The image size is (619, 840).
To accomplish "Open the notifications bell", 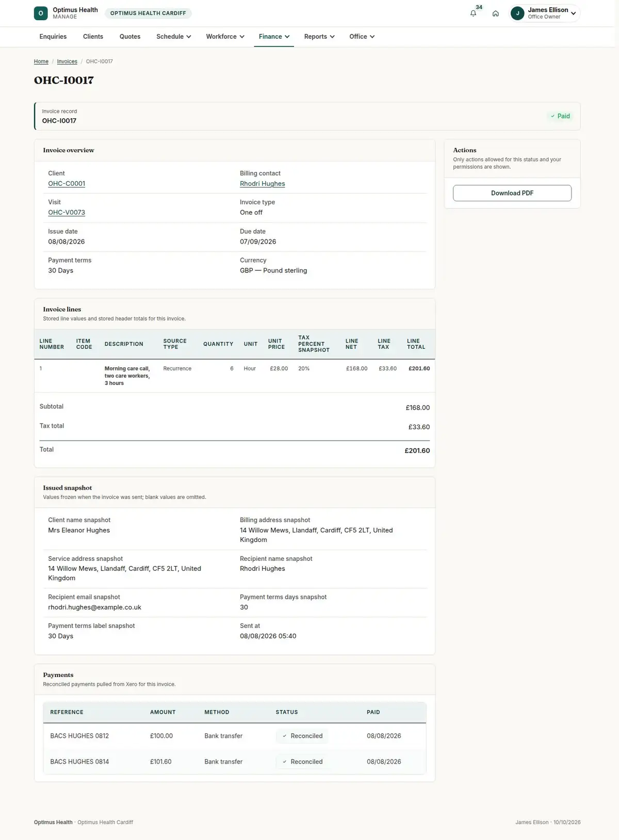I will [x=473, y=13].
